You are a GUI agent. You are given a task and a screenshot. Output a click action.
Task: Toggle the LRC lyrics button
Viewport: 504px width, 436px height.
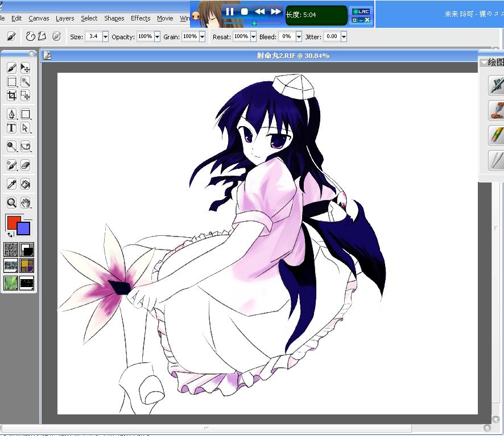coord(361,11)
